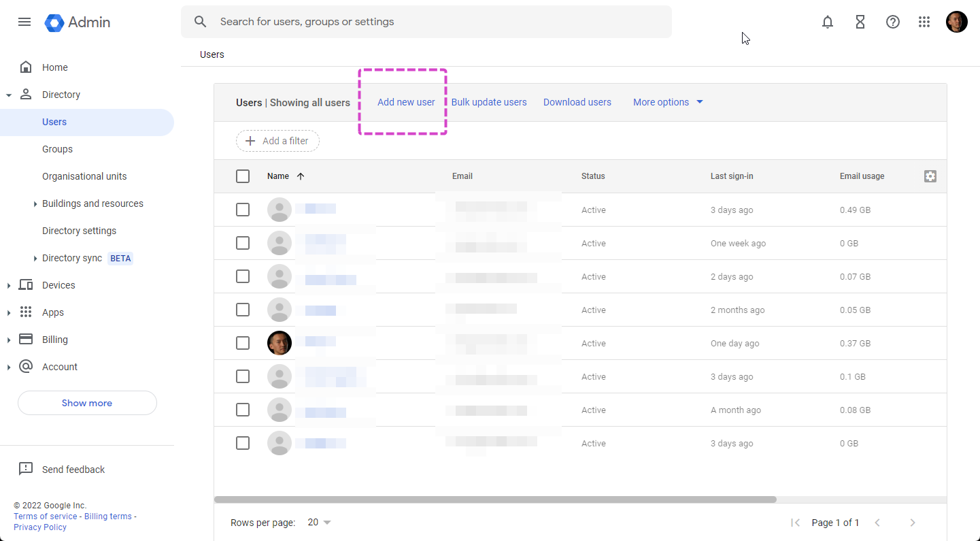The height and width of the screenshot is (541, 980).
Task: Click the help question mark icon
Action: pyautogui.click(x=893, y=22)
